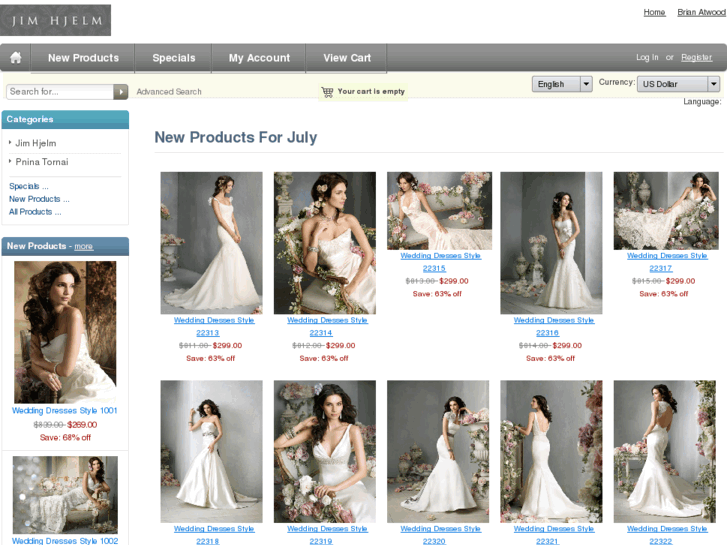Click Wedding Dresses Style 1001 link
The width and height of the screenshot is (727, 545).
(x=64, y=410)
